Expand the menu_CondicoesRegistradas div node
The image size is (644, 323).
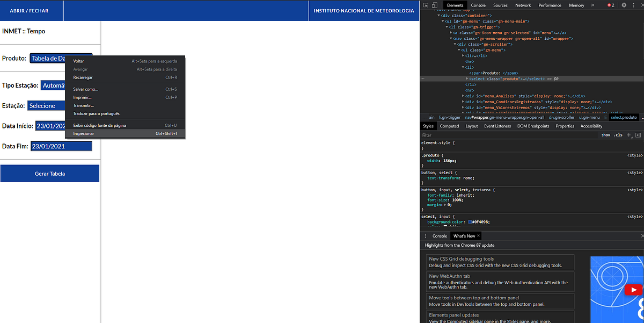[x=463, y=102]
